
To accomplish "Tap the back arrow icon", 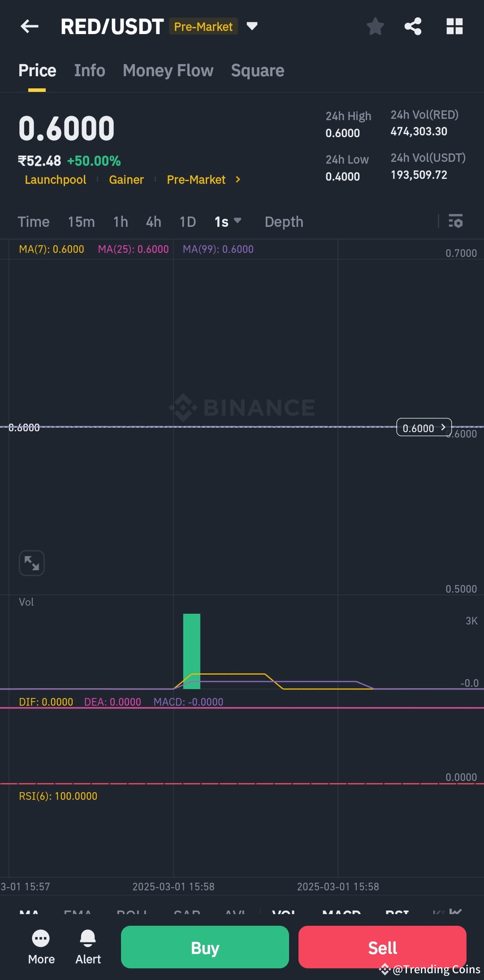I will tap(30, 26).
